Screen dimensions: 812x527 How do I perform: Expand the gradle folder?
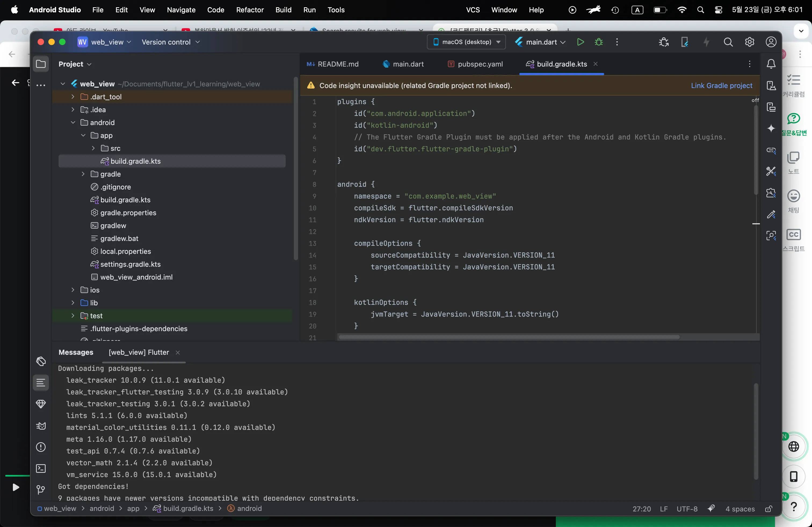tap(83, 174)
